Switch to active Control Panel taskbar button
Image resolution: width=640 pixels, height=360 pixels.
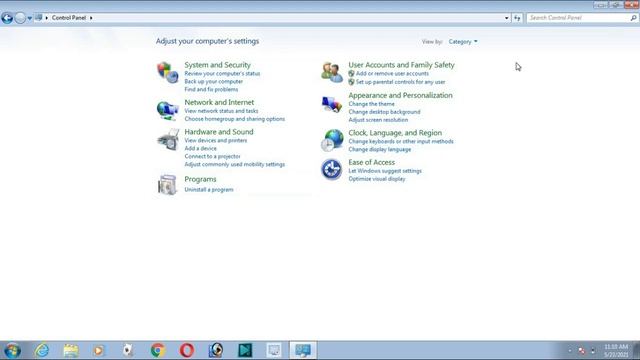click(x=303, y=350)
